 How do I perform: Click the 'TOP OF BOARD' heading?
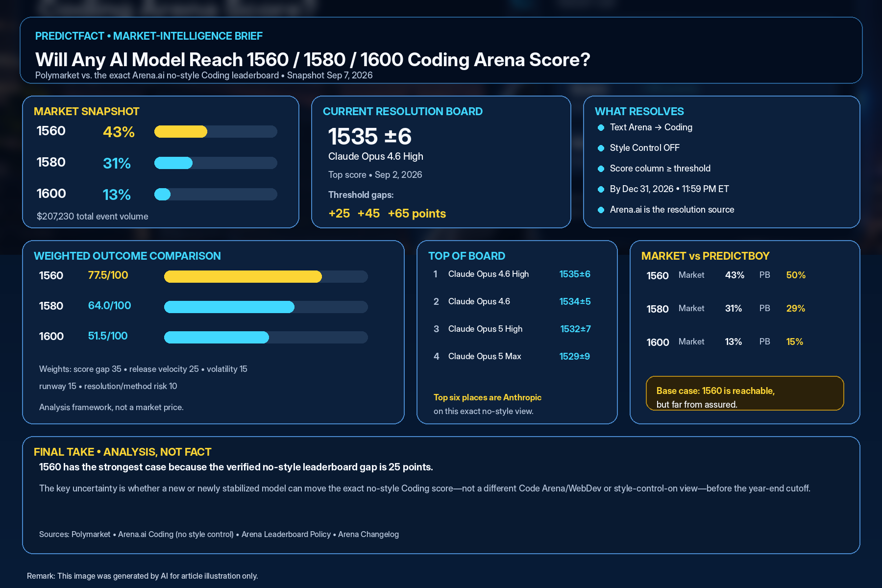466,256
